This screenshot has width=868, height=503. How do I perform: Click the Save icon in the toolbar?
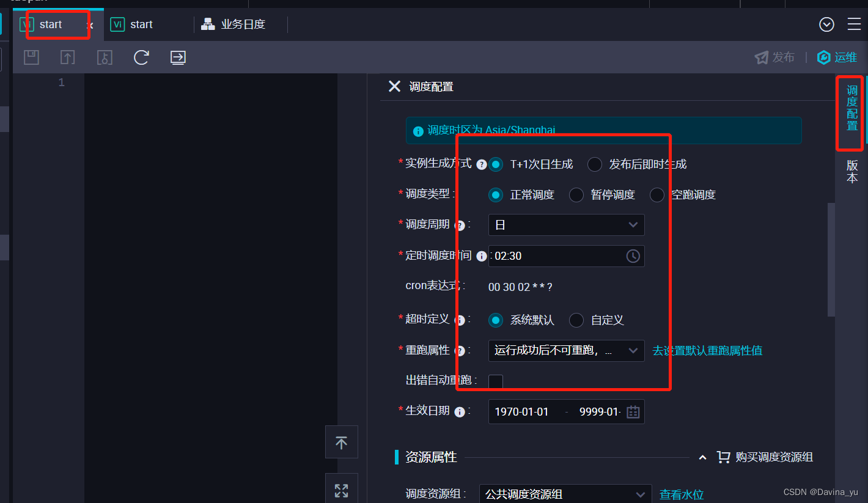point(31,57)
